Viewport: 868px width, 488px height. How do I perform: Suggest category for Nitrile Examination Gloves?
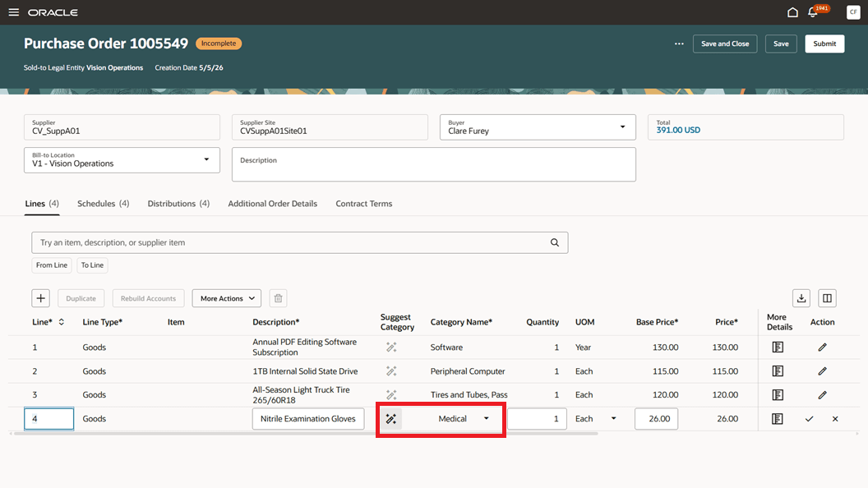click(x=390, y=419)
